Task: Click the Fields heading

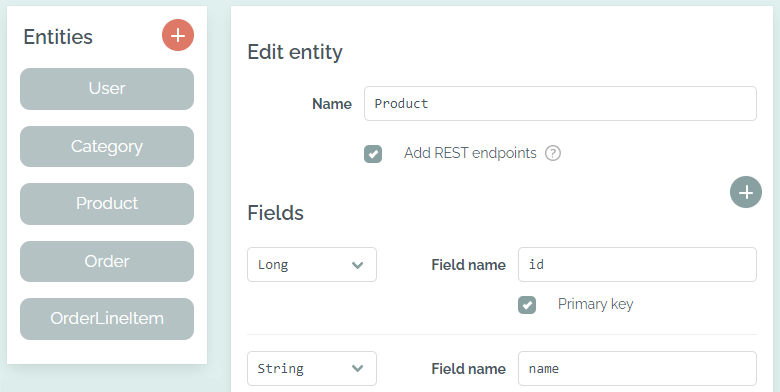Action: pos(276,213)
